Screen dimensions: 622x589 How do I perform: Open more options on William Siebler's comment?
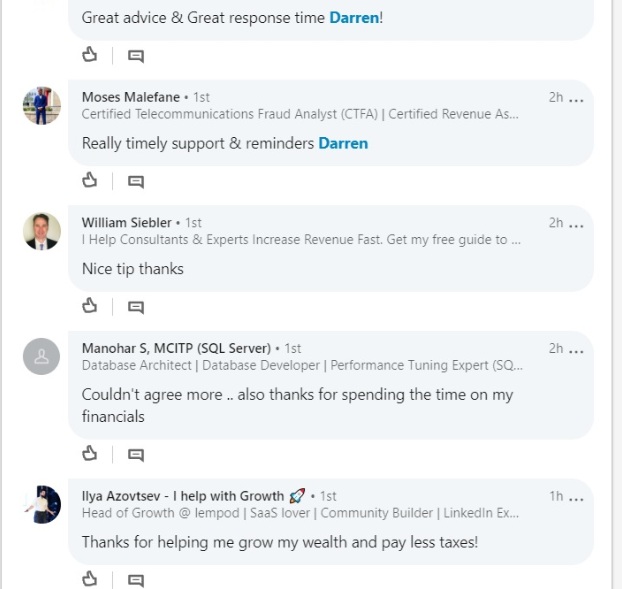point(576,223)
